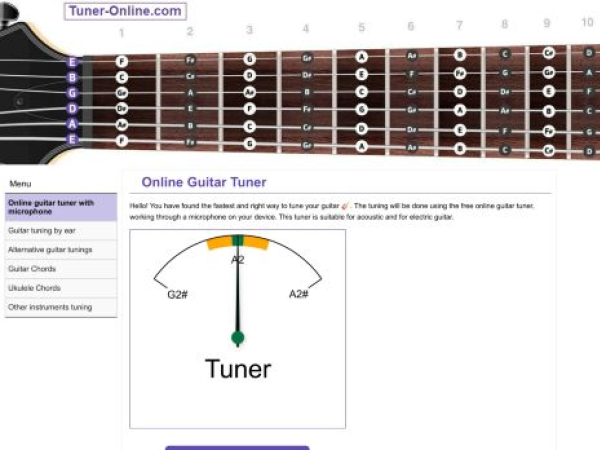Image resolution: width=600 pixels, height=450 pixels.
Task: Play the C note on fret 1 of B string
Action: click(122, 77)
